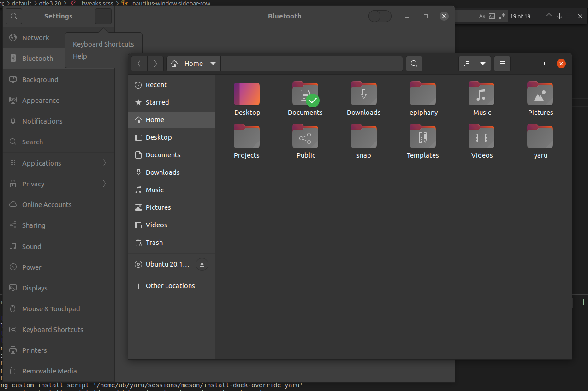Click the Files path bar empty field
This screenshot has height=391, width=588.
pos(312,64)
